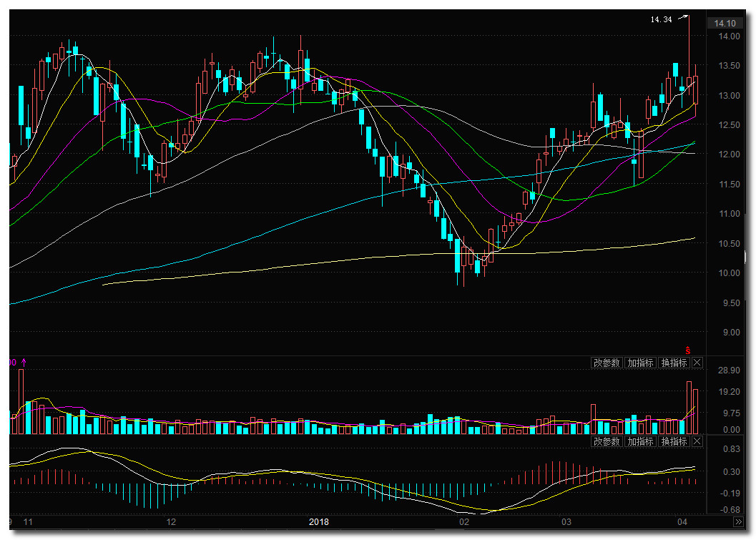Viewport: 756px width, 540px height.
Task: Select the 03 month marker on timeline
Action: [566, 522]
